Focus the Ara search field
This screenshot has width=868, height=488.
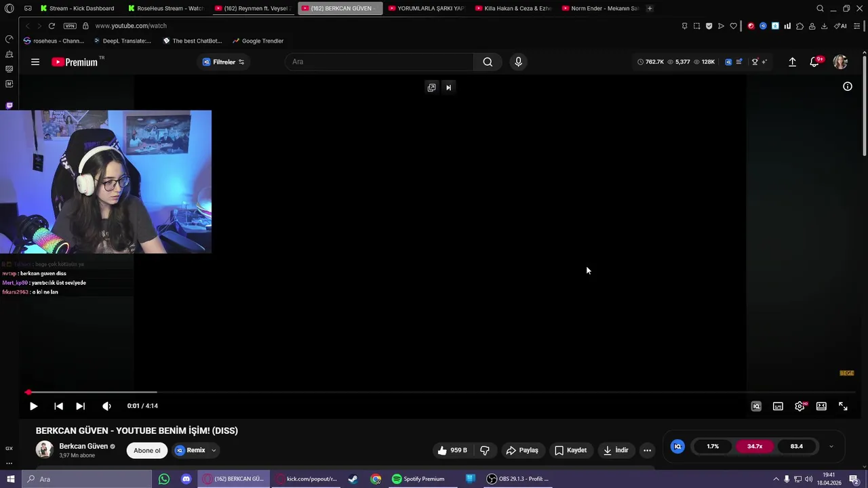coord(380,62)
